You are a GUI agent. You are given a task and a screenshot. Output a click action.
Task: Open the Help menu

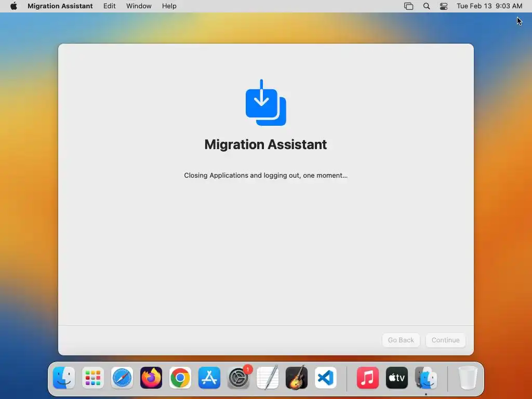pyautogui.click(x=169, y=6)
